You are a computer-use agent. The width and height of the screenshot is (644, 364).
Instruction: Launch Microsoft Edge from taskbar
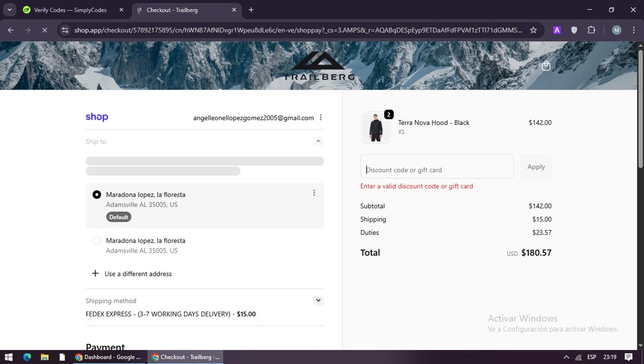coord(27,357)
